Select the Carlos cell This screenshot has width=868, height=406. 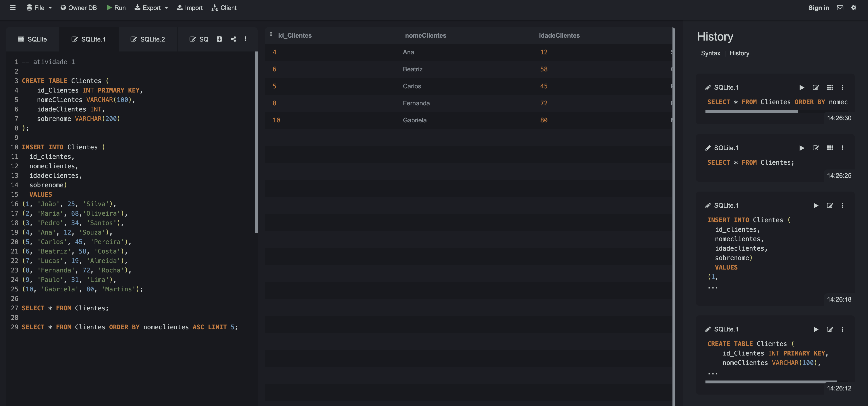(412, 86)
